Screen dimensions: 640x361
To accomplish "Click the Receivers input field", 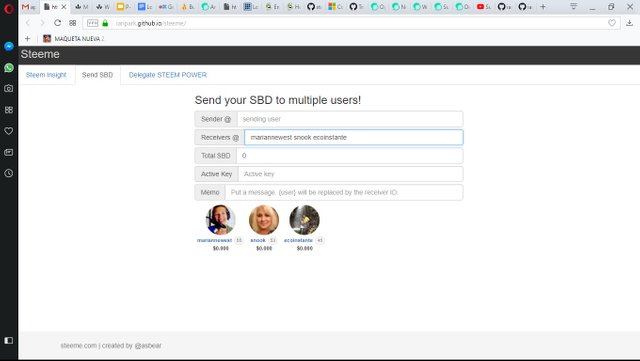I will [353, 138].
